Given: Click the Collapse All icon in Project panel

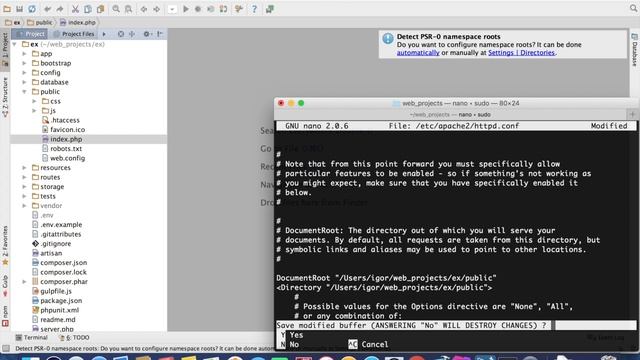Looking at the screenshot, I should 132,34.
